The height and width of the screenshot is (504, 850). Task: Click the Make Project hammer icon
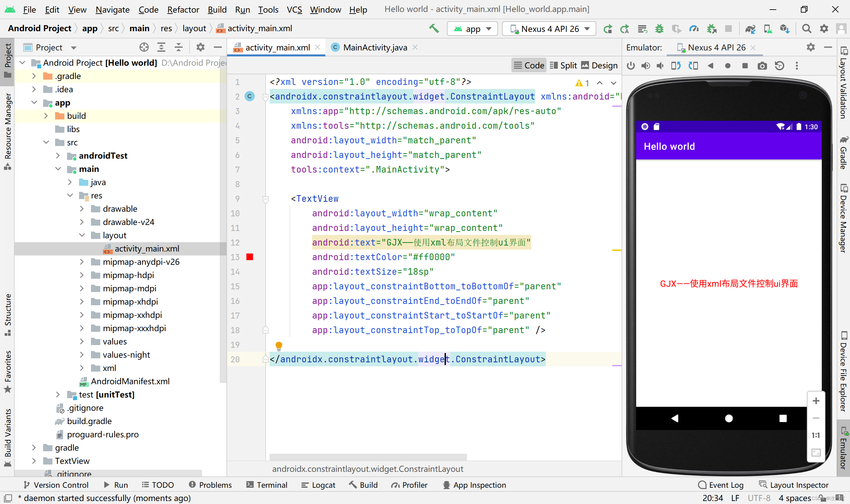pos(434,29)
